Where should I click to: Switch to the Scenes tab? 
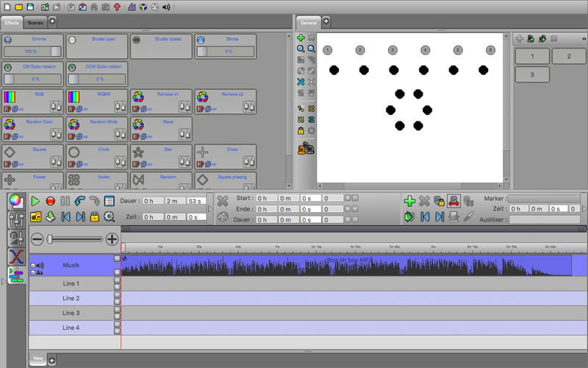click(35, 23)
